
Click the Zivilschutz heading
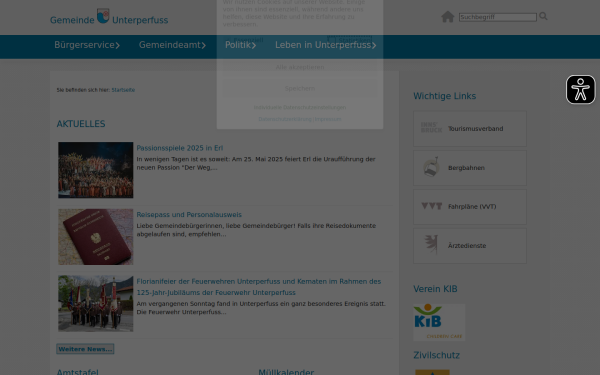pos(436,355)
